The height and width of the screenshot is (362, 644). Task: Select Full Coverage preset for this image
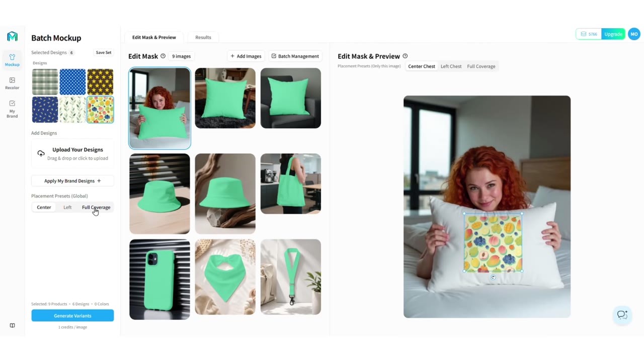pyautogui.click(x=481, y=66)
